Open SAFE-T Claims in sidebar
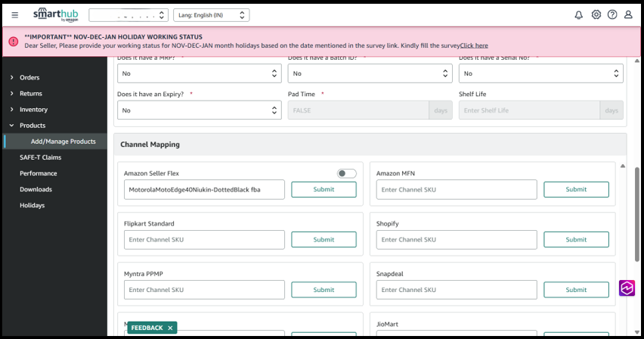The image size is (644, 339). pos(40,157)
